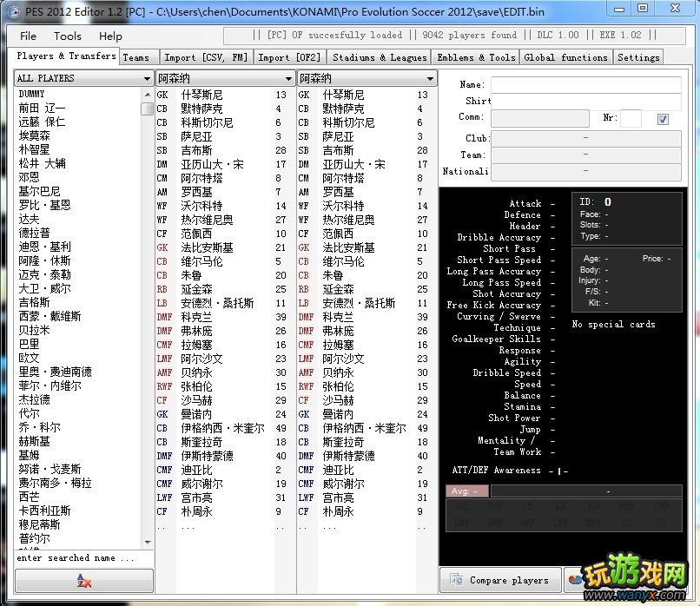
Task: Select 伊格纳西·米奎尔 in right team list
Action: pos(364,428)
